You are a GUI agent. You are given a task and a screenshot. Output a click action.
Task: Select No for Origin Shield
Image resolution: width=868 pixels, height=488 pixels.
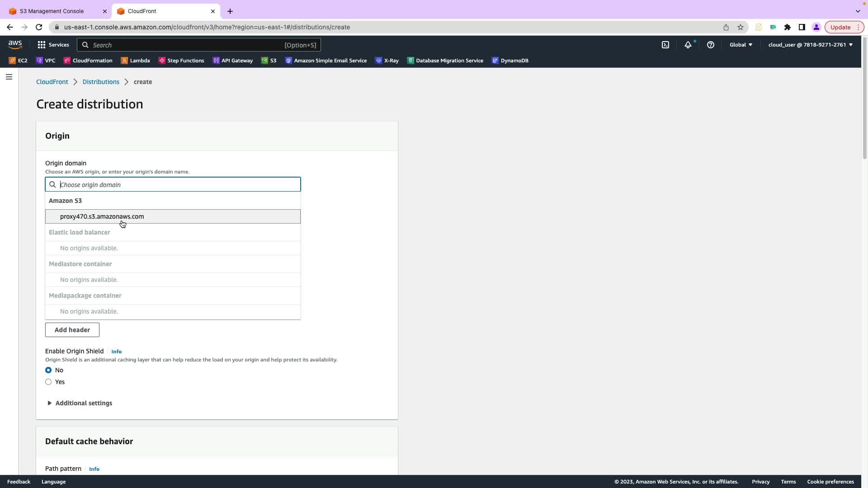pos(48,370)
